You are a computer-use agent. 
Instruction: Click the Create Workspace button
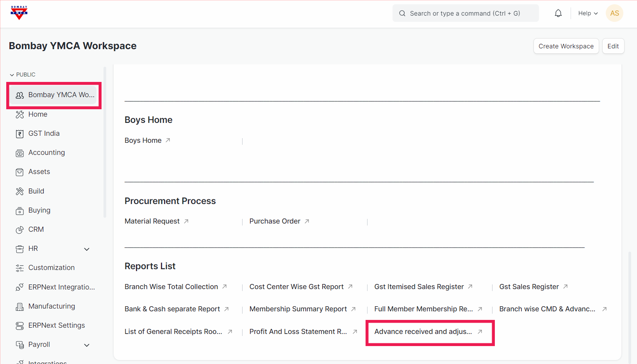[x=566, y=46]
